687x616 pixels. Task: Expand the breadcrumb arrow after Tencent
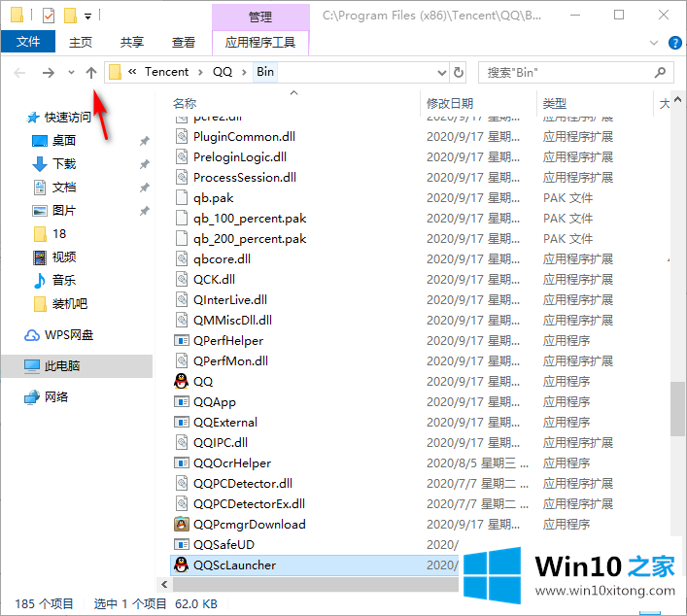coord(200,72)
